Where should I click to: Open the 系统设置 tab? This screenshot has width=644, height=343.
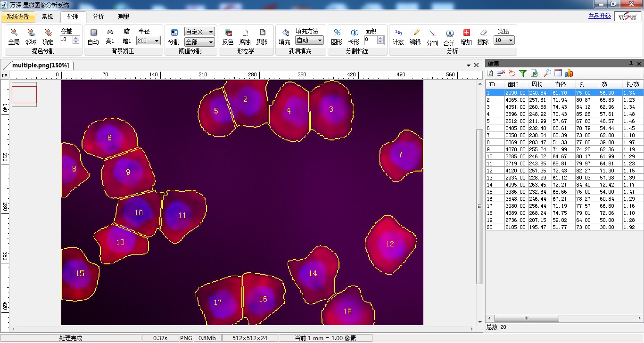point(18,17)
